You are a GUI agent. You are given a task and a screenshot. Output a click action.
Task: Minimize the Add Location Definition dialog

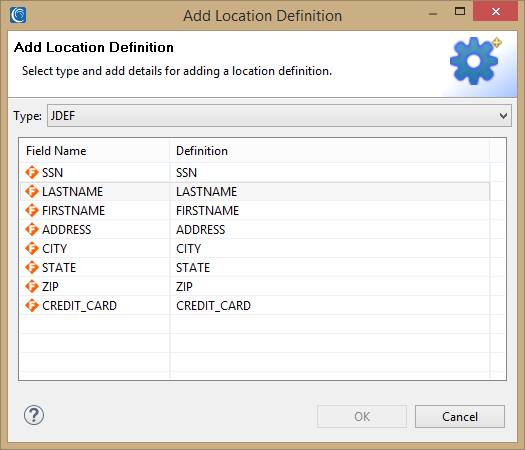coord(433,13)
